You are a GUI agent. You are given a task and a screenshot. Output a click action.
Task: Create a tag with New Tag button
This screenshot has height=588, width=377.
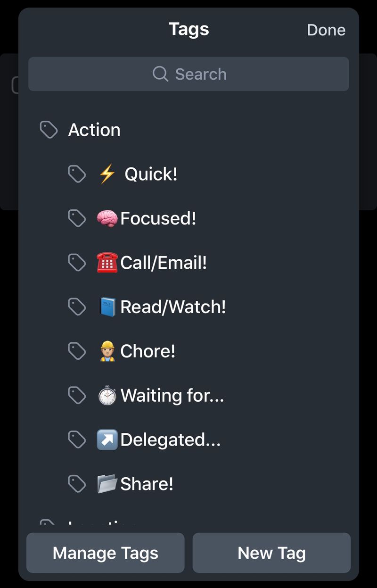[x=271, y=553]
